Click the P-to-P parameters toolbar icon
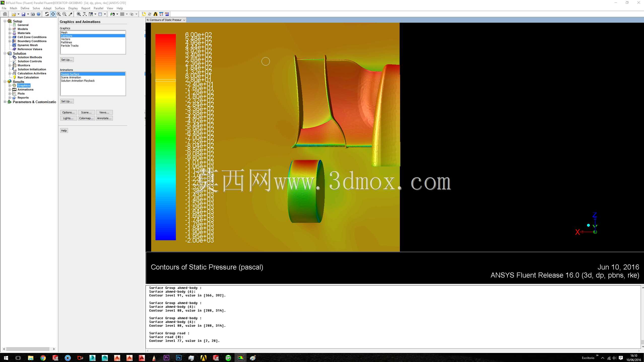 point(161,14)
